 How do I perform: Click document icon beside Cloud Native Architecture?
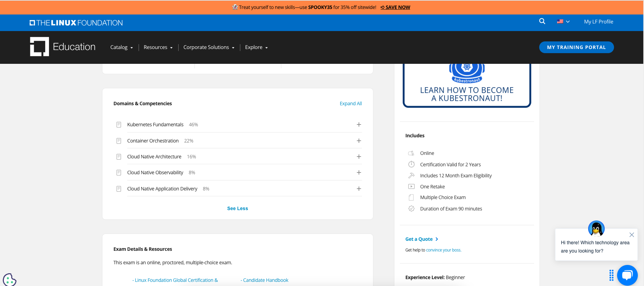(119, 157)
